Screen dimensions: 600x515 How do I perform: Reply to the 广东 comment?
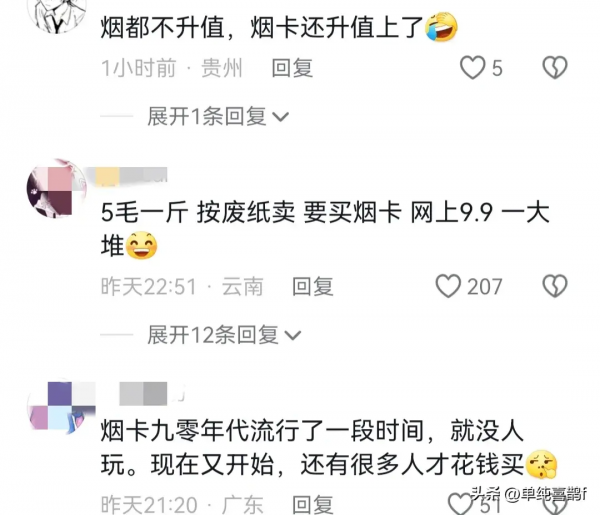tap(313, 505)
